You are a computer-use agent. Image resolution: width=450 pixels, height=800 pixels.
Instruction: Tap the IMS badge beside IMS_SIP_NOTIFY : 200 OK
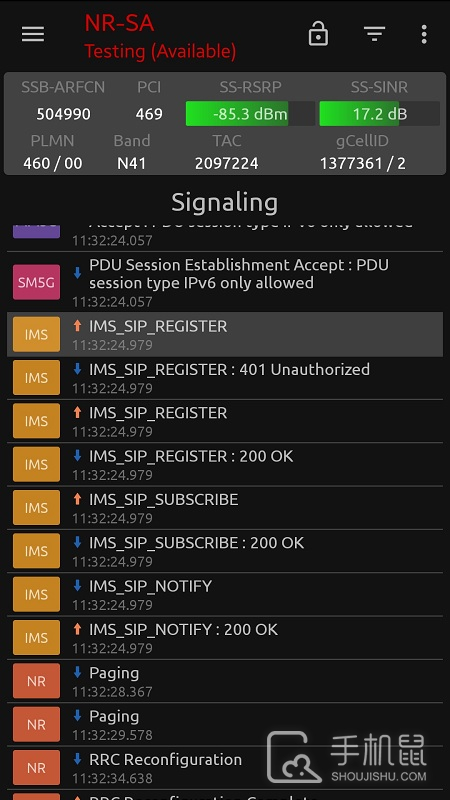coord(36,637)
